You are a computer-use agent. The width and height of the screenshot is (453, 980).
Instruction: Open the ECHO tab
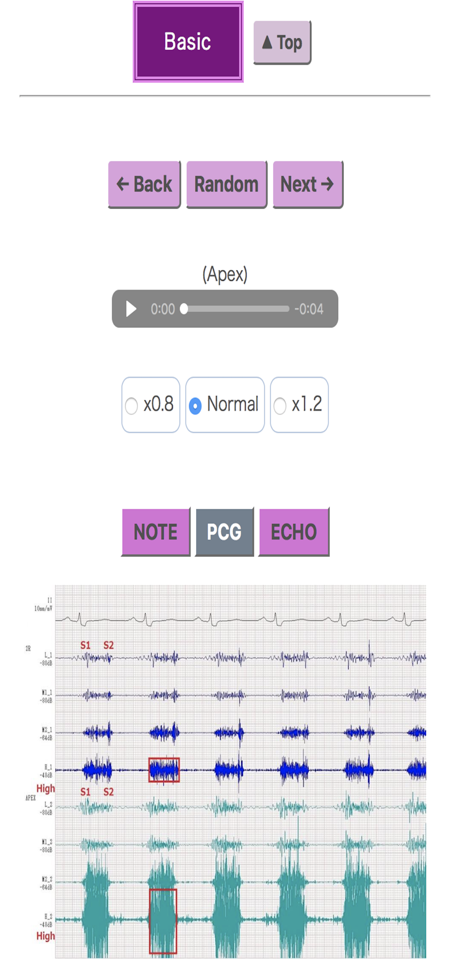coord(294,532)
